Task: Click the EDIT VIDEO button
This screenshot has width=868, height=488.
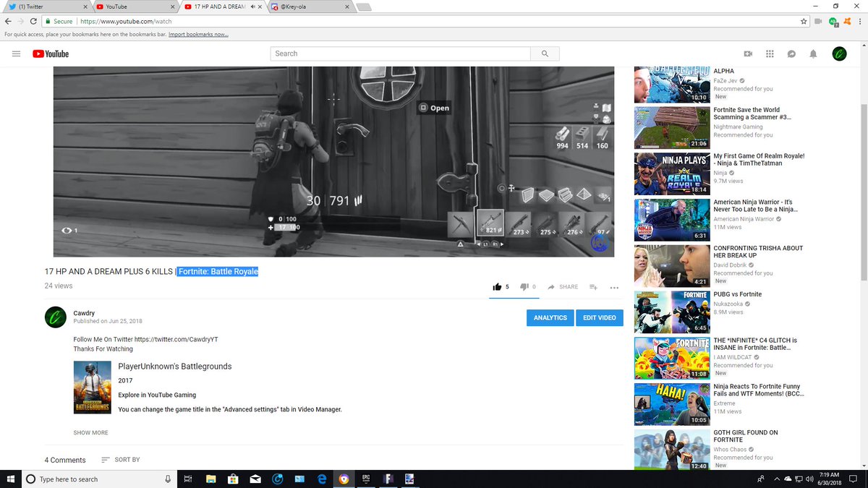Action: coord(600,317)
